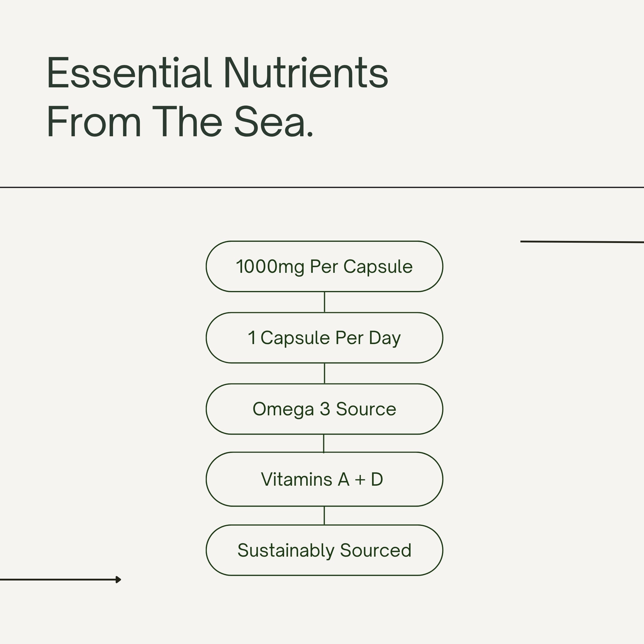The width and height of the screenshot is (644, 644).
Task: Click the word 'Nutrients' in the heading
Action: (x=306, y=73)
